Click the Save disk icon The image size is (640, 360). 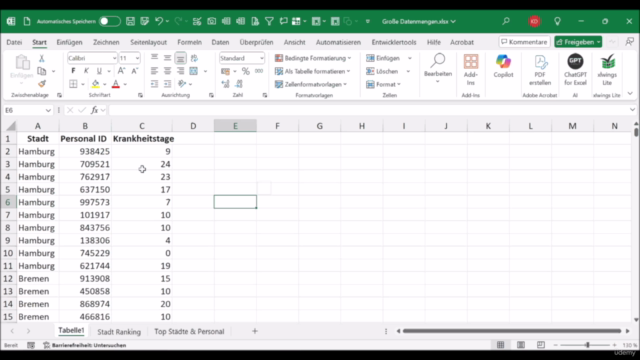tap(130, 21)
